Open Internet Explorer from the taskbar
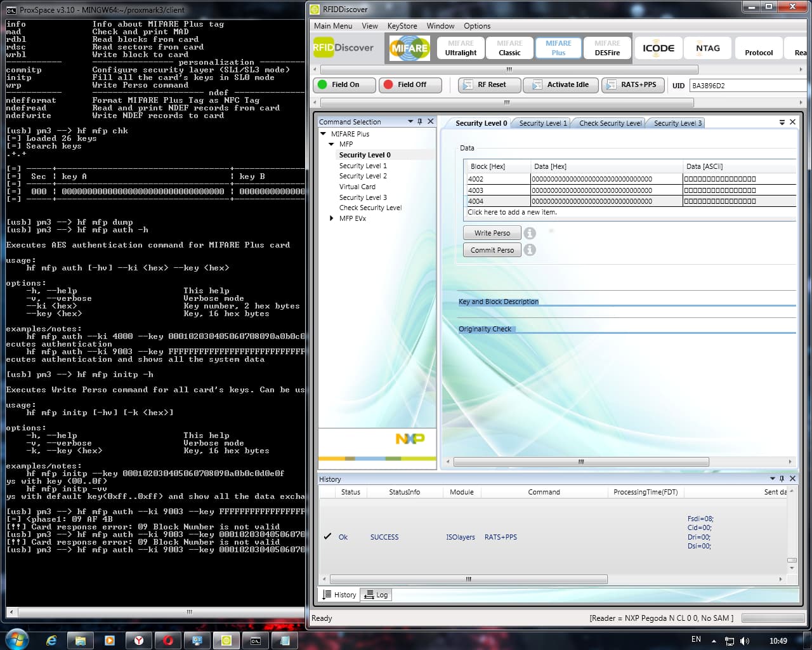 51,640
